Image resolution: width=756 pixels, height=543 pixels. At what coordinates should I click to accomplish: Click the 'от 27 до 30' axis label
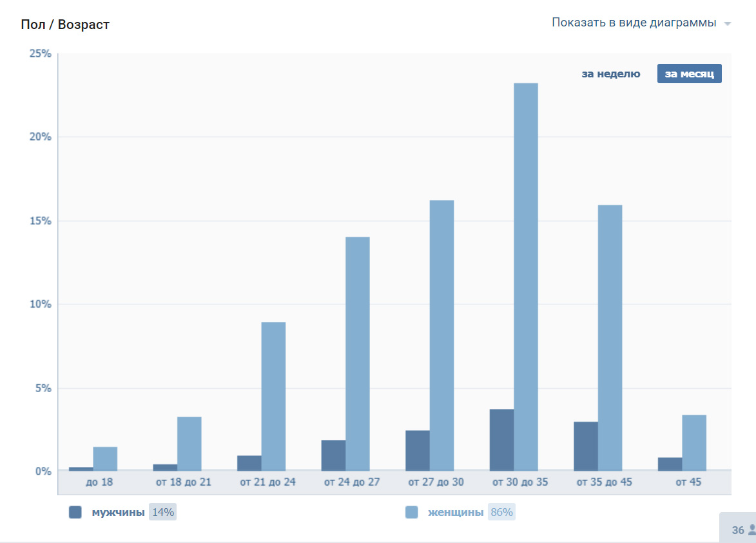click(x=436, y=482)
